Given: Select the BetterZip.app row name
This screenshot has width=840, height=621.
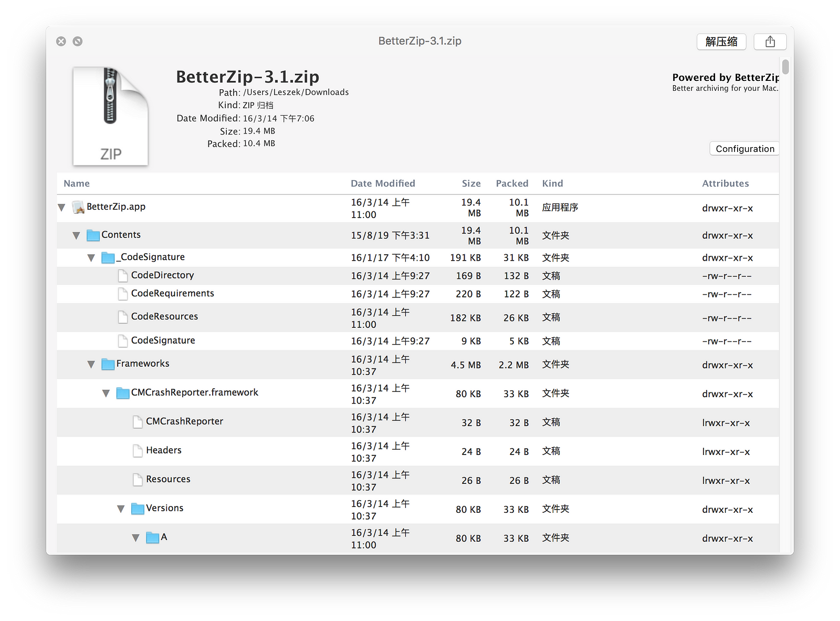Looking at the screenshot, I should tap(116, 206).
